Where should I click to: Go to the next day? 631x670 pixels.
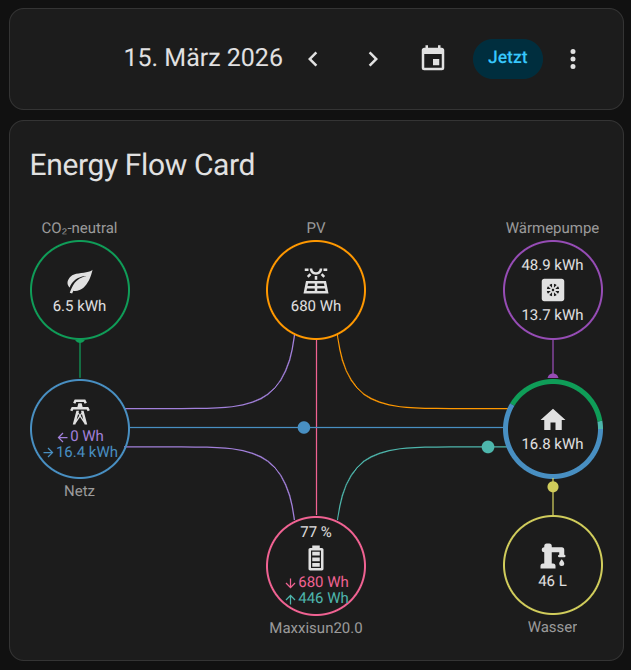pos(373,59)
